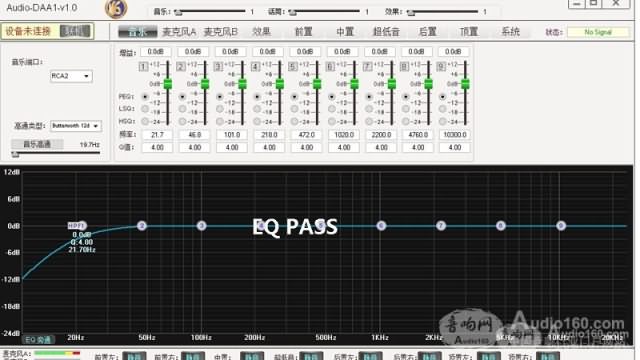Screen dimensions: 640x360
Task: Click band number 1 label box
Action: (143, 67)
